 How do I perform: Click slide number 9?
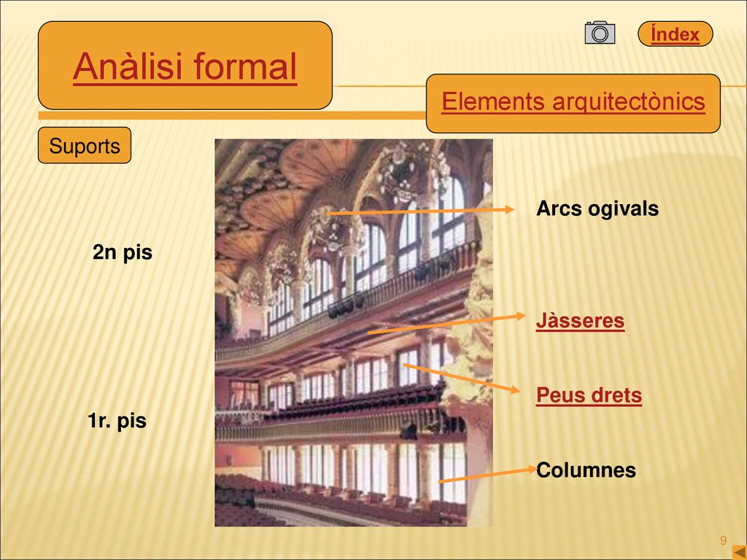point(723,540)
